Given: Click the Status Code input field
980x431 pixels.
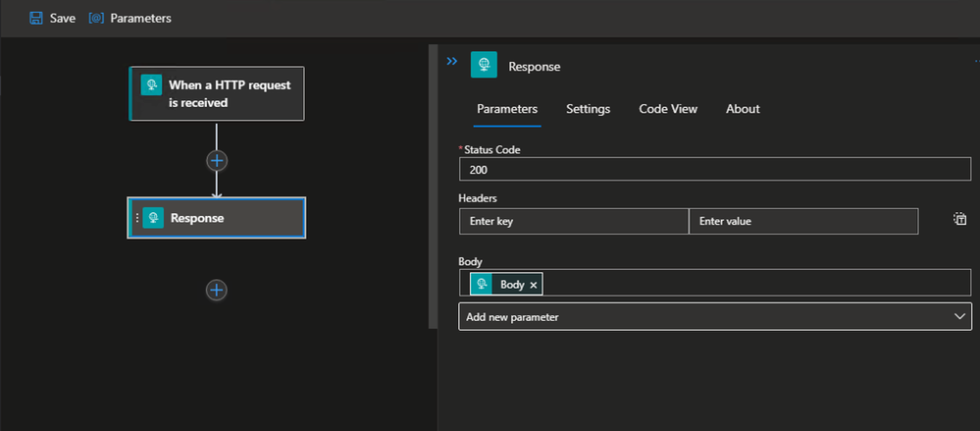Looking at the screenshot, I should 714,170.
